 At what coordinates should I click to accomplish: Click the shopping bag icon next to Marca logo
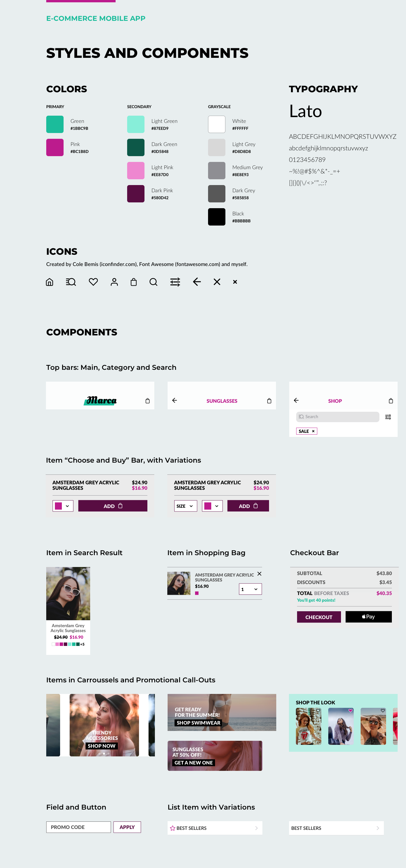click(147, 401)
